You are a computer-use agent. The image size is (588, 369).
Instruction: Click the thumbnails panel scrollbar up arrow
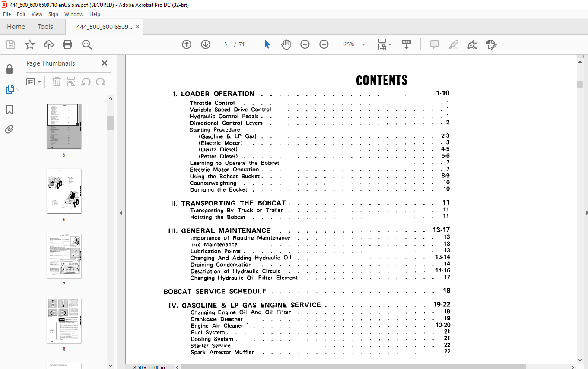coord(110,98)
